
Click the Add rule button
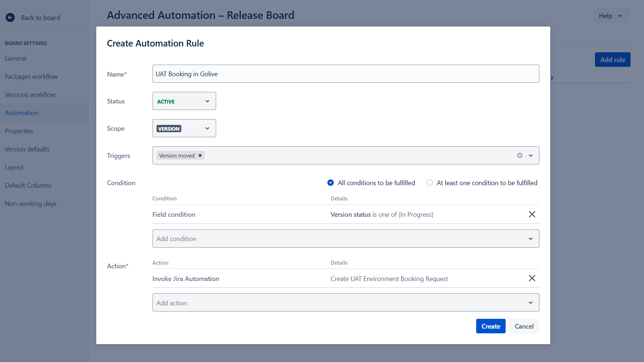click(612, 60)
